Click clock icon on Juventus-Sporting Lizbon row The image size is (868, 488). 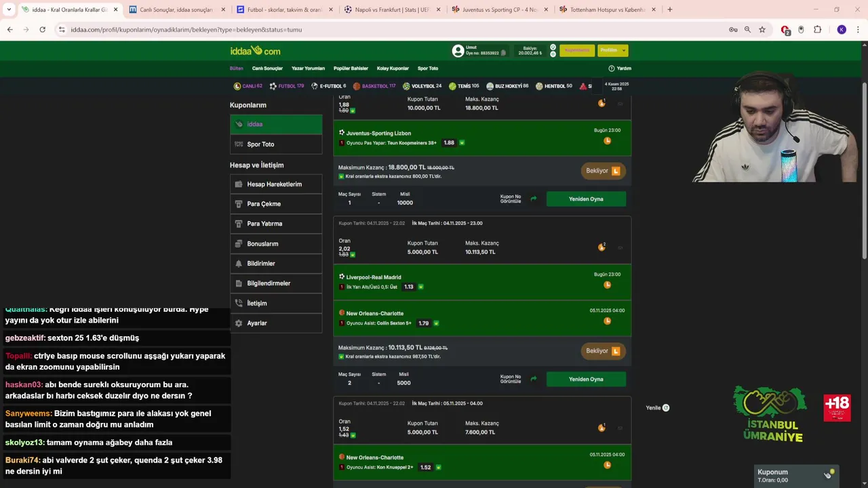(x=608, y=141)
